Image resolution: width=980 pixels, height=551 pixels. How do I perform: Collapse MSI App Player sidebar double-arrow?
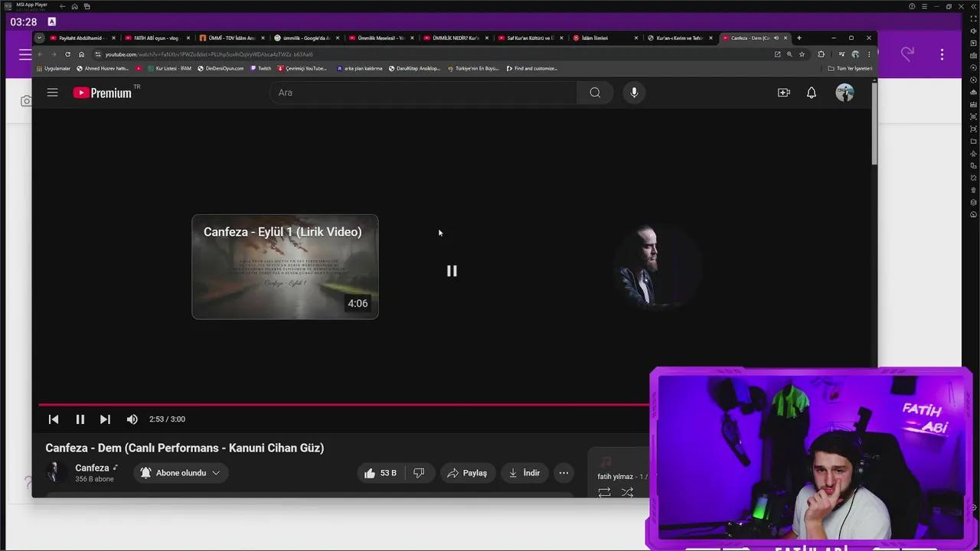973,6
